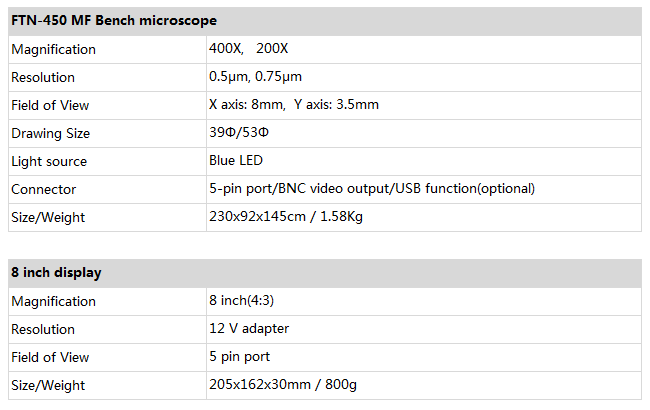
Task: Select the Light source row label
Action: point(49,161)
